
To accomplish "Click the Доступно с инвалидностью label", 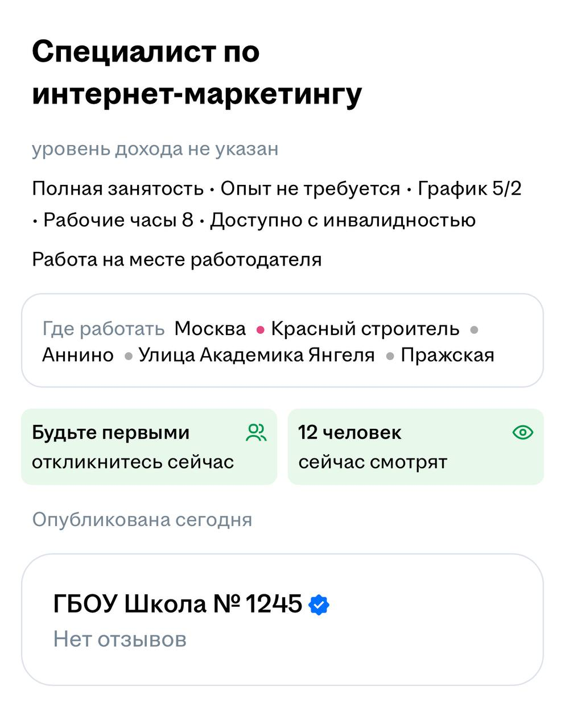I will coord(343,220).
